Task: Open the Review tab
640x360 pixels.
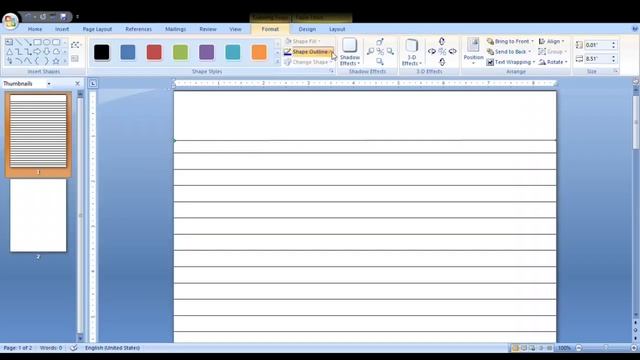Action: [x=208, y=29]
